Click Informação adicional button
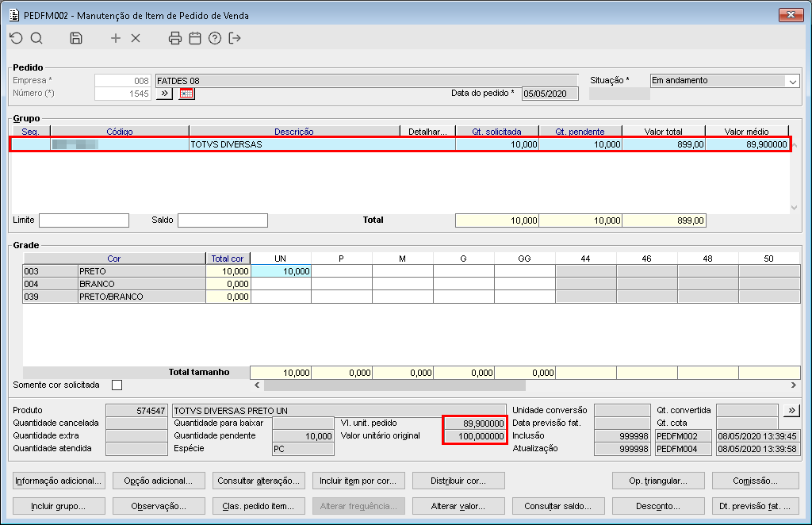Image resolution: width=812 pixels, height=525 pixels. point(59,481)
